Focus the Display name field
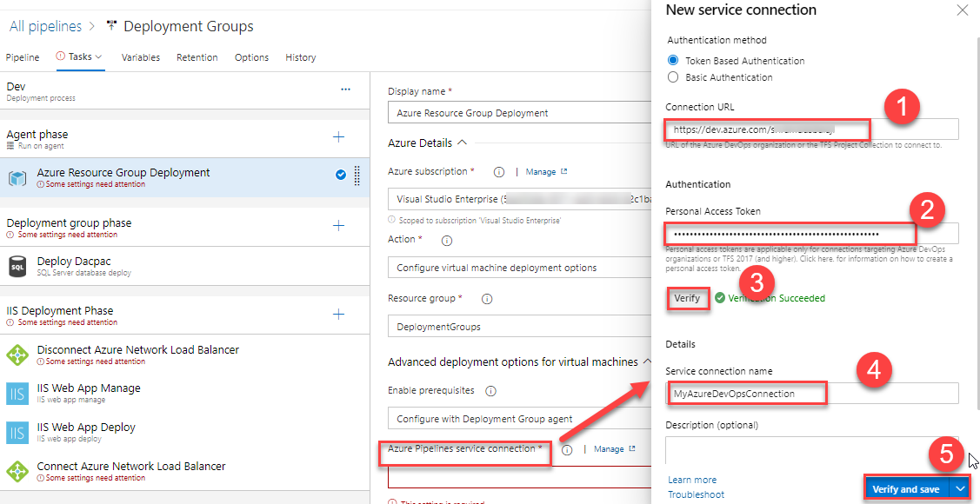 (x=519, y=113)
